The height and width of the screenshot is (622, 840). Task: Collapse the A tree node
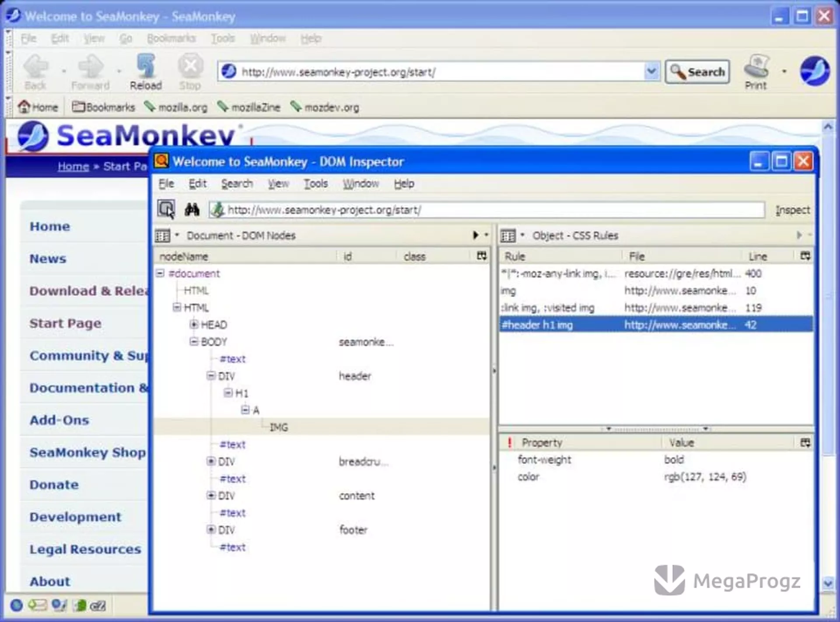tap(245, 410)
